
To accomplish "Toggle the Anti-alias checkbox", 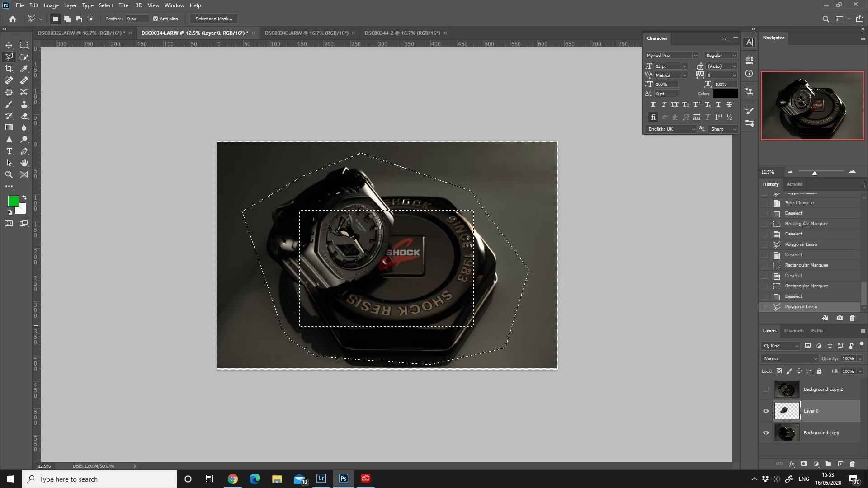I will (x=156, y=19).
